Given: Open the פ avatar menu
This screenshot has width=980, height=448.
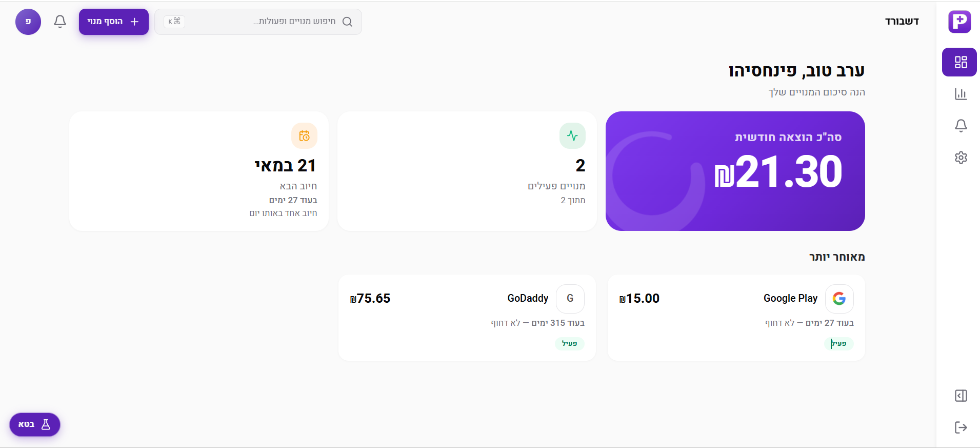Looking at the screenshot, I should pyautogui.click(x=28, y=22).
